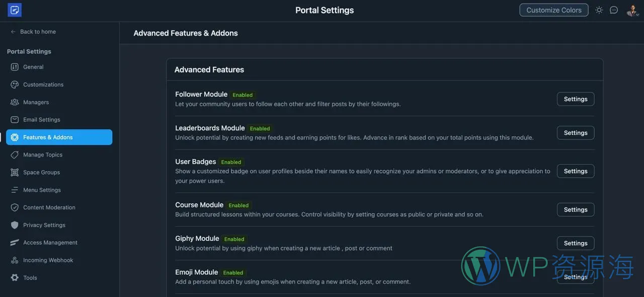The image size is (644, 297).
Task: Toggle light mode with the sun icon
Action: (599, 10)
